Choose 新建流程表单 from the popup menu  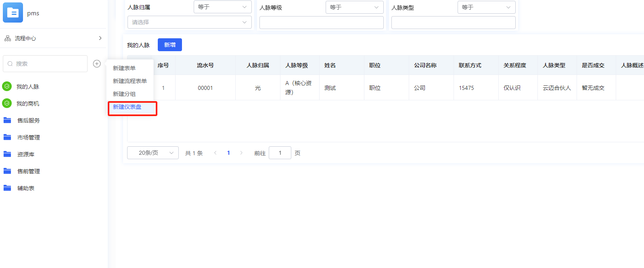click(130, 81)
